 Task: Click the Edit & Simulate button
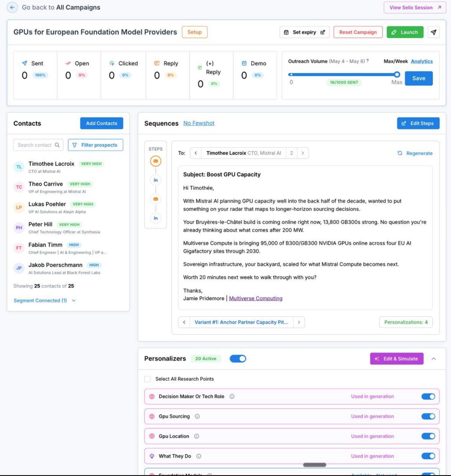[x=397, y=359]
